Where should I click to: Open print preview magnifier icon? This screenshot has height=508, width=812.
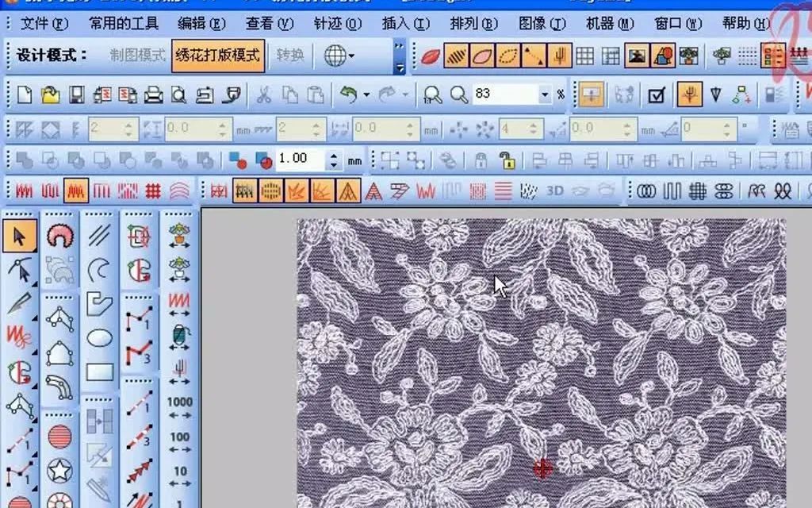coord(178,95)
